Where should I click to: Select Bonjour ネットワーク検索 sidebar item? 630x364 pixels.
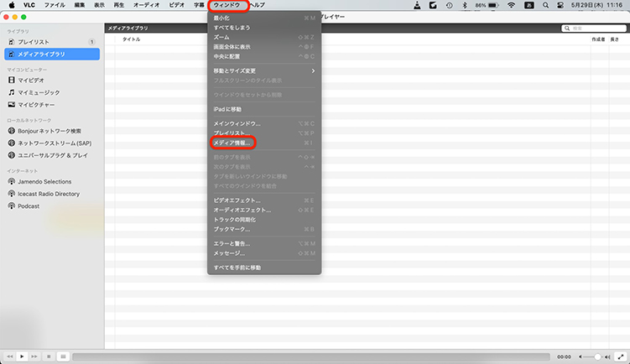pos(52,131)
